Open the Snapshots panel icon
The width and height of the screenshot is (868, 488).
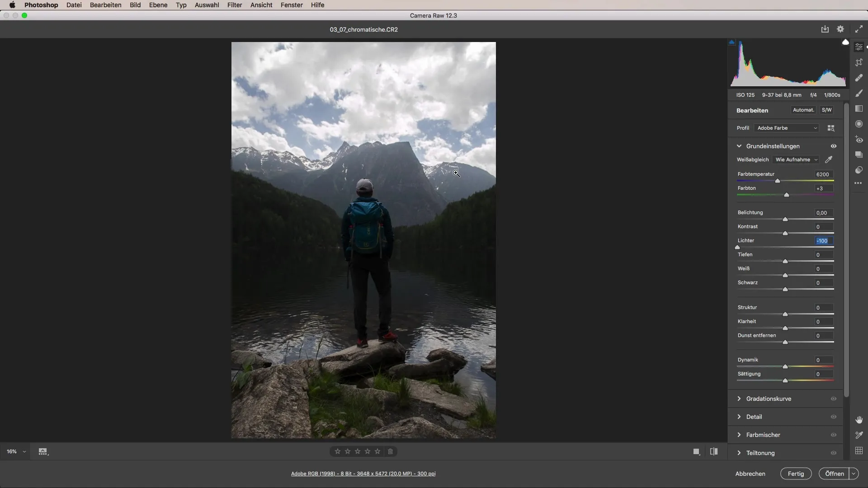click(859, 155)
